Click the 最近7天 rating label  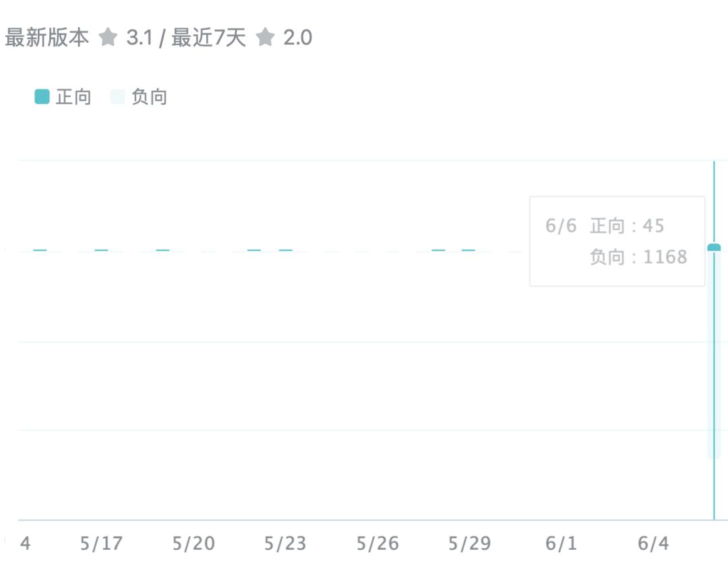209,38
